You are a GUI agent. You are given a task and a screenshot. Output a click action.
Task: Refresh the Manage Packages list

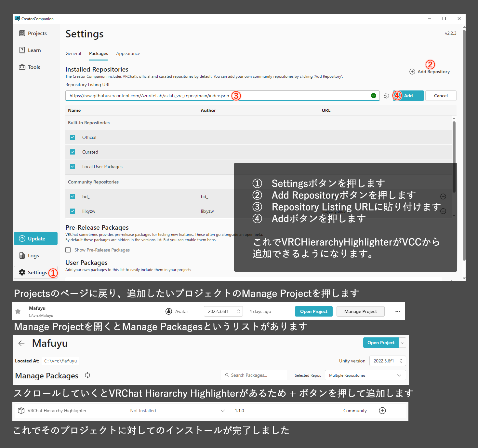(87, 375)
